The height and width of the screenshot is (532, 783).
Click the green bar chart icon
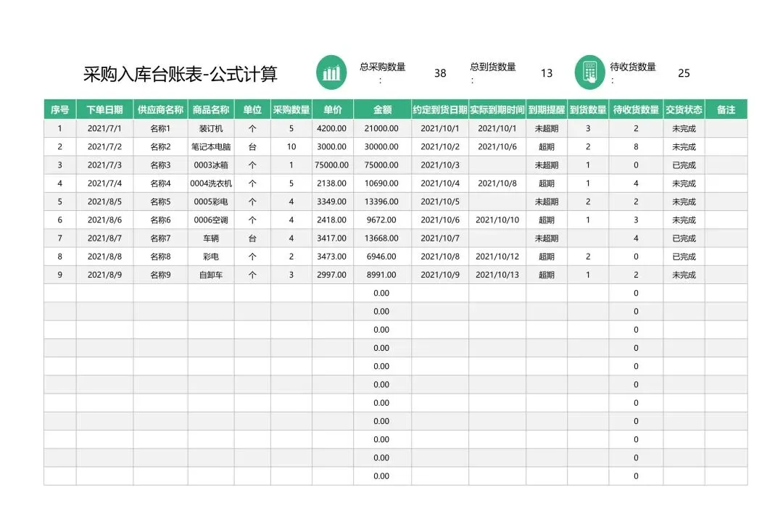pyautogui.click(x=331, y=72)
